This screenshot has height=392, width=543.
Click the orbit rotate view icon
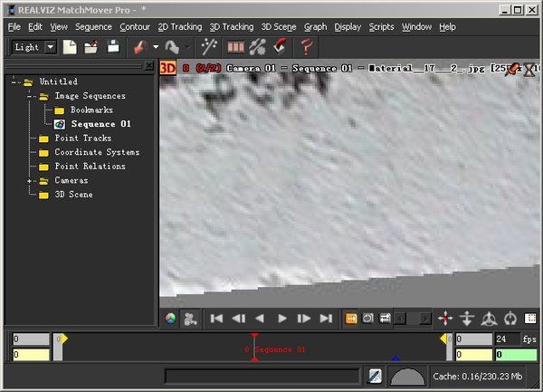489,319
